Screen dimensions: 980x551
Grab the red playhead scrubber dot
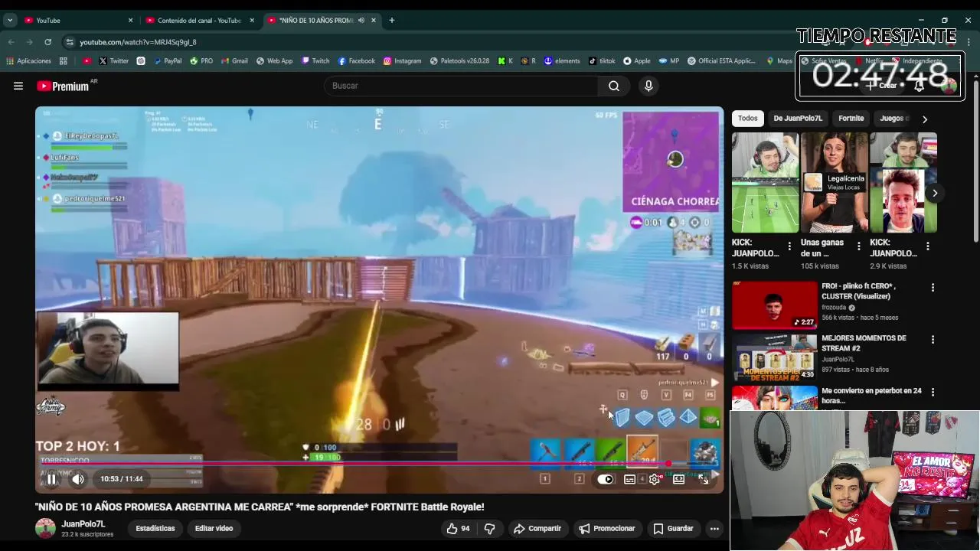tap(668, 464)
